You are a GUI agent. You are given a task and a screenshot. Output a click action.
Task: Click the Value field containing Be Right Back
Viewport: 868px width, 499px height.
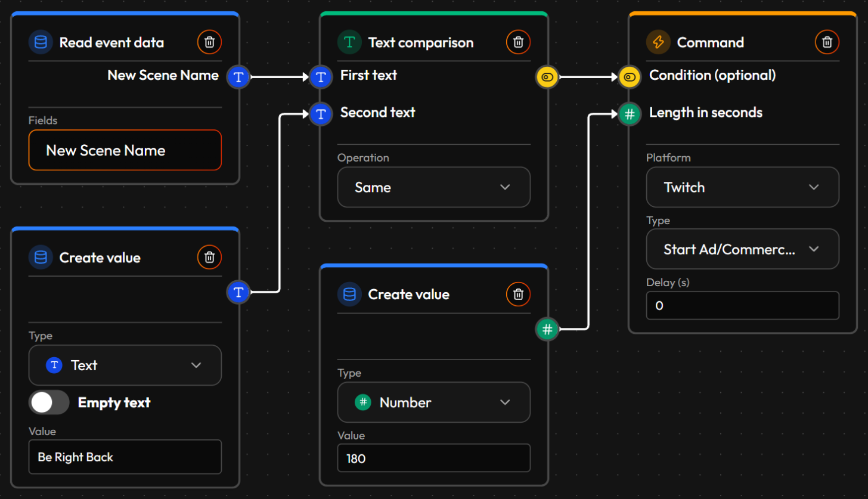(125, 457)
